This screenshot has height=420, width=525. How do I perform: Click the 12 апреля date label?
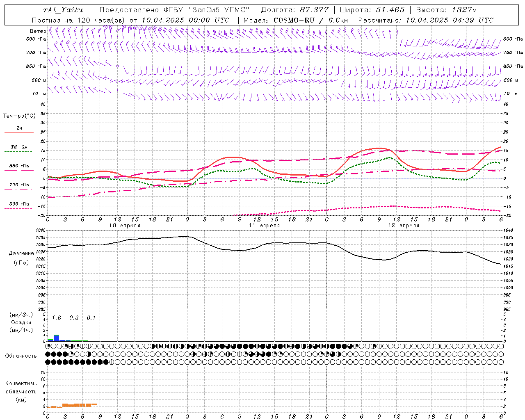[x=404, y=226]
